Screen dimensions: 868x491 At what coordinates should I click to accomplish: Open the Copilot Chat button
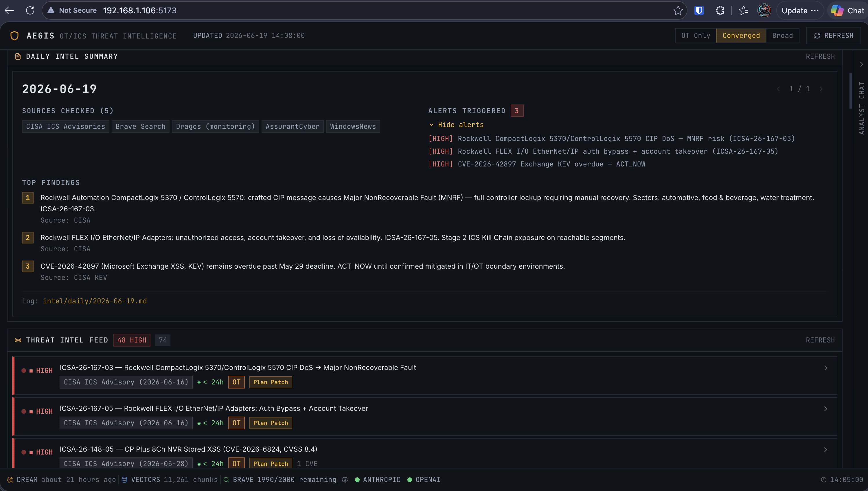click(847, 10)
